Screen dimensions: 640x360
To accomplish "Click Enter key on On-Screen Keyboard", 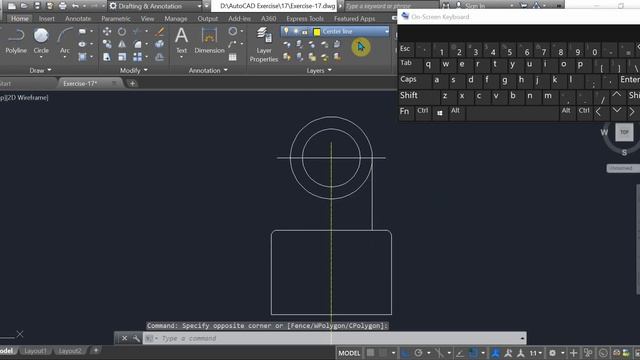I will 629,80.
